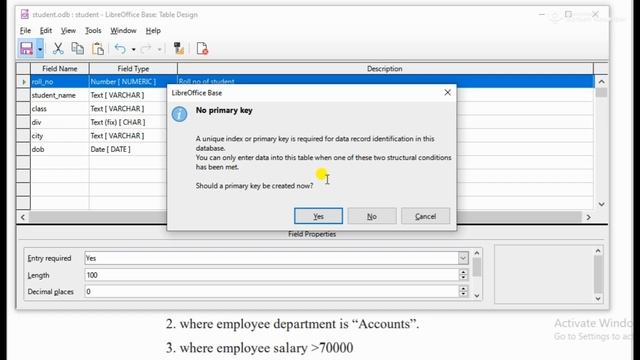Click help pane scrollbar up arrow

tap(598, 251)
